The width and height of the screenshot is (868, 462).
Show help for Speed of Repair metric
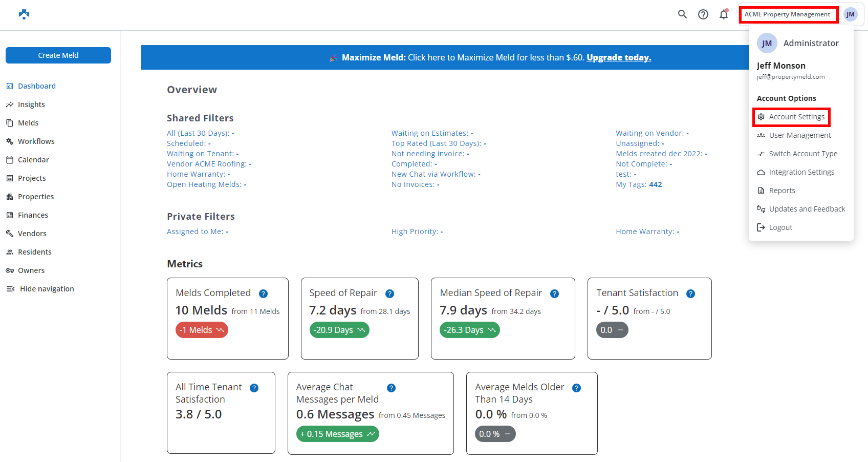coord(389,293)
